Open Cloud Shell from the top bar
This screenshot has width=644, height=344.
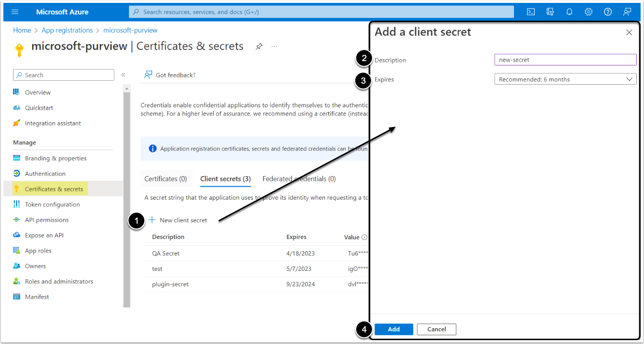click(531, 12)
